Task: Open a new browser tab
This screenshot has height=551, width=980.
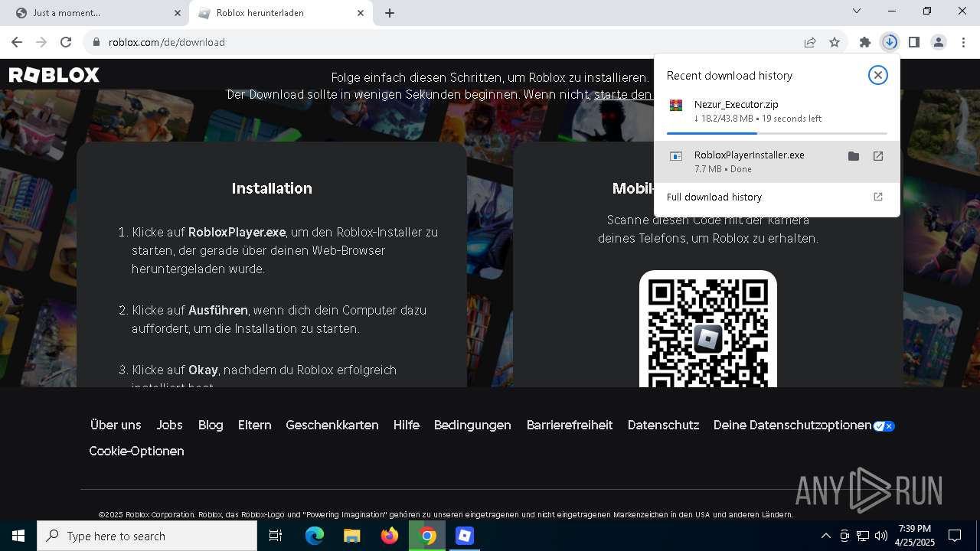Action: [x=390, y=13]
